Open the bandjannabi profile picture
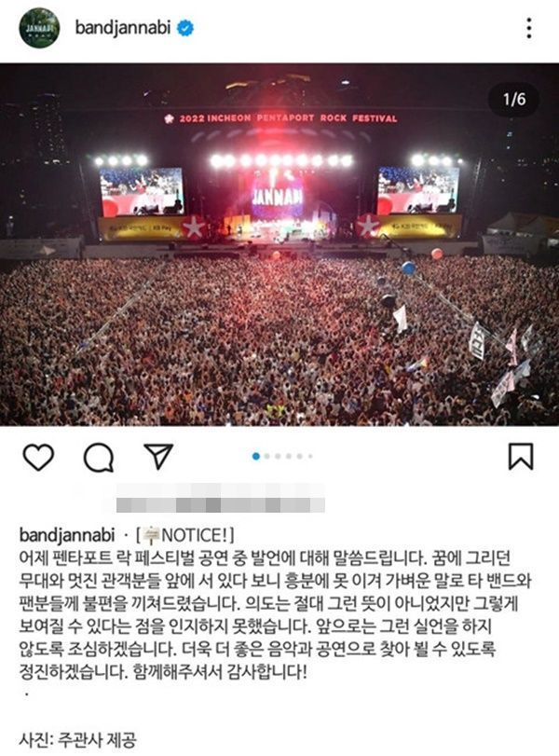The width and height of the screenshot is (559, 756). coord(39,28)
